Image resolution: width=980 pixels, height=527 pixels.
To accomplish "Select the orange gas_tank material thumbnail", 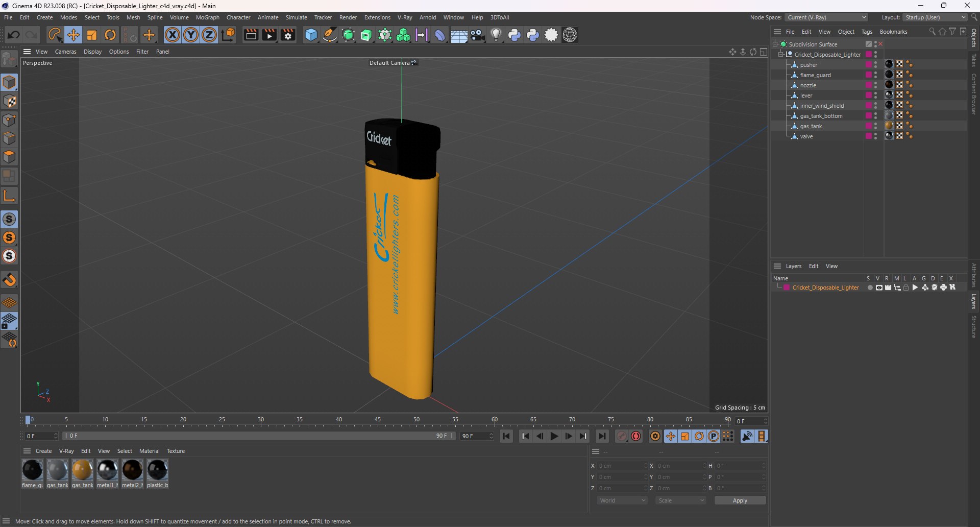I will 82,470.
